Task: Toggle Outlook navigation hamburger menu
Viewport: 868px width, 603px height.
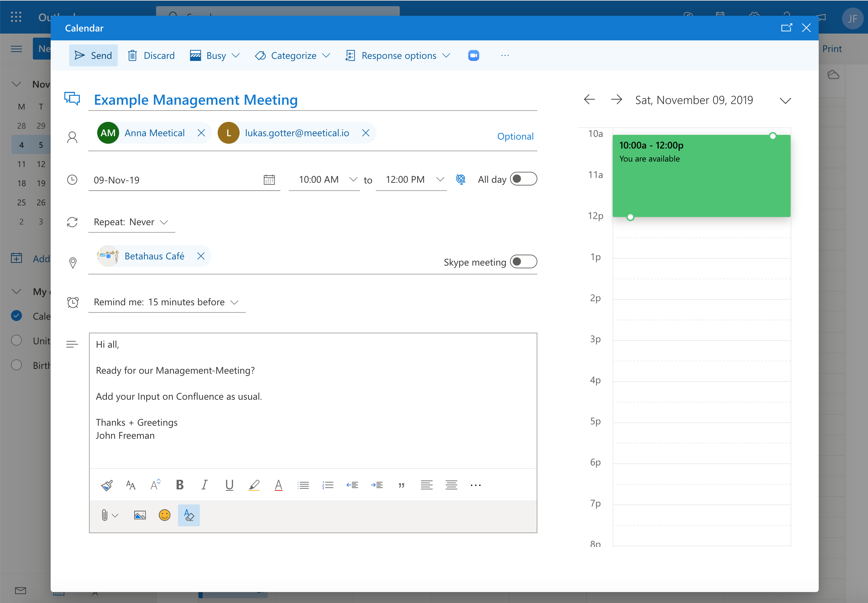Action: [x=16, y=49]
